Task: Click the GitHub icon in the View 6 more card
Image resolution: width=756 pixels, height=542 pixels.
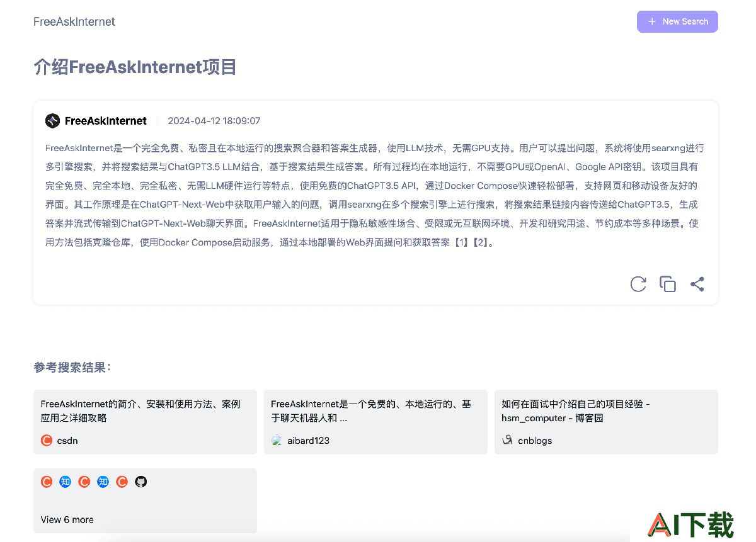Action: coord(141,482)
